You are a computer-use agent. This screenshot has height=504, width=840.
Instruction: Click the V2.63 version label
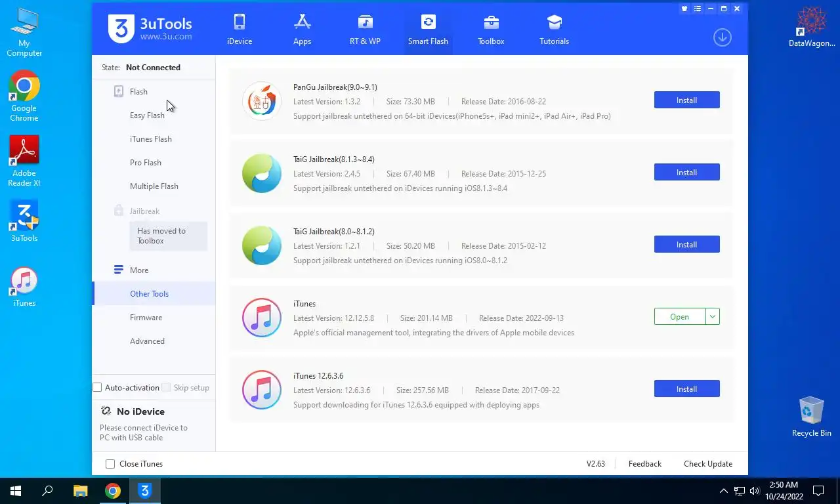595,464
